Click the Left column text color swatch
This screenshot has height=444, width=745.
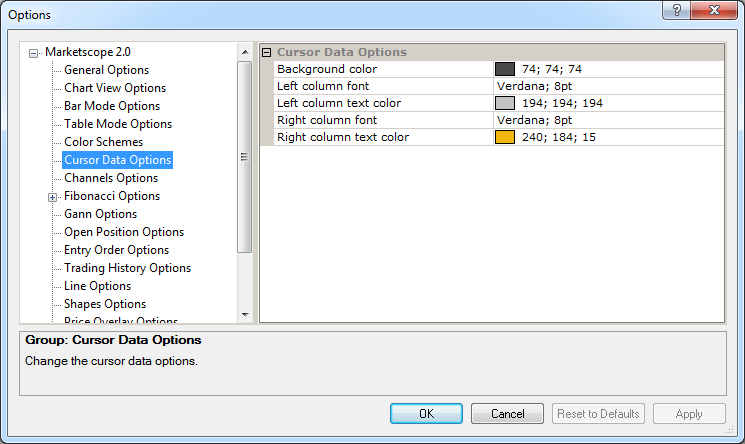click(x=505, y=103)
